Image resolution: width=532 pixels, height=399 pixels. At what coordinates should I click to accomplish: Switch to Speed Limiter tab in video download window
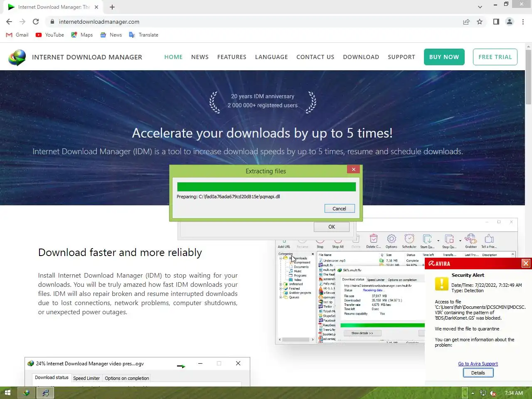coord(86,378)
